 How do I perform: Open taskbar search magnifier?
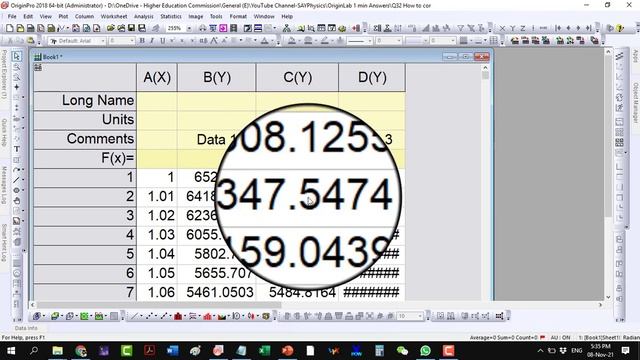click(x=34, y=351)
